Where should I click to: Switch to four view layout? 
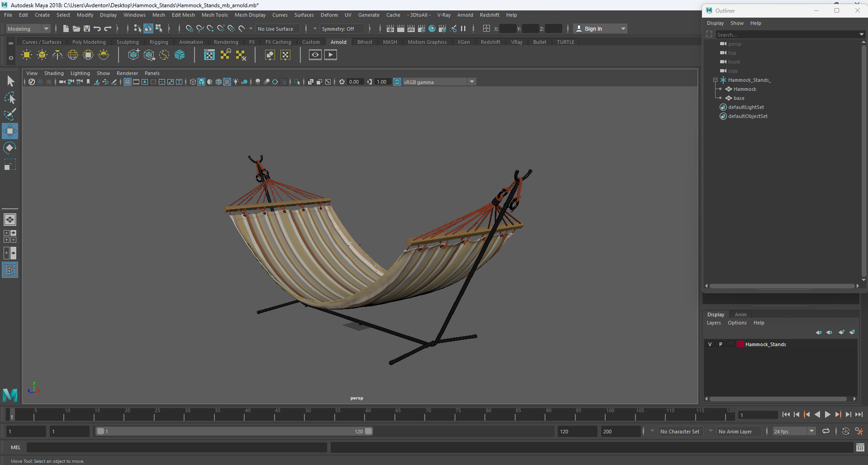click(10, 236)
